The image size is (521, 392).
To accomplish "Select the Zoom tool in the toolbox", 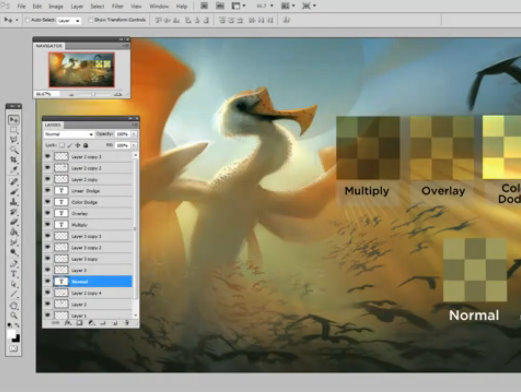I will (x=14, y=315).
